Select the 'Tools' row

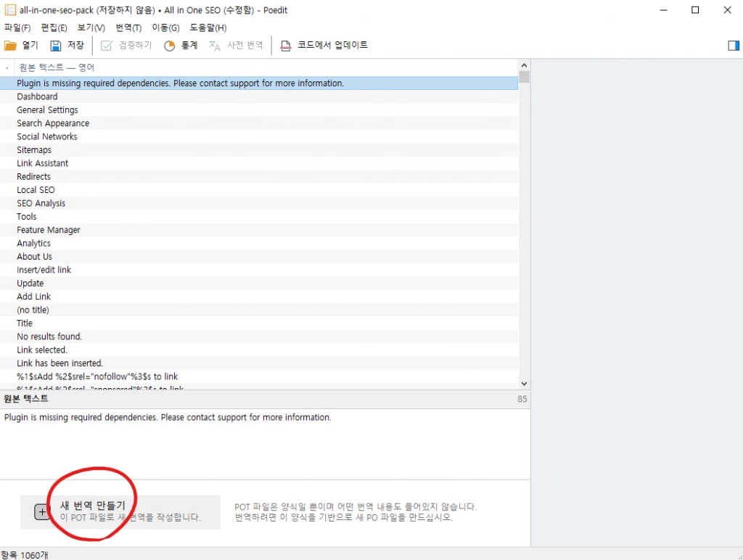pyautogui.click(x=259, y=216)
